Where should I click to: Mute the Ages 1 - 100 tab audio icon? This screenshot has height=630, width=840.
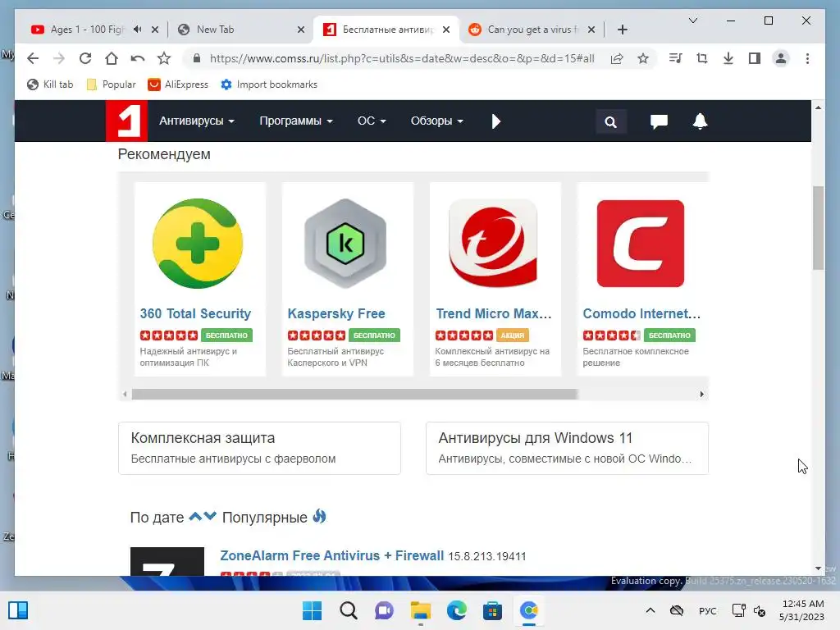click(138, 30)
